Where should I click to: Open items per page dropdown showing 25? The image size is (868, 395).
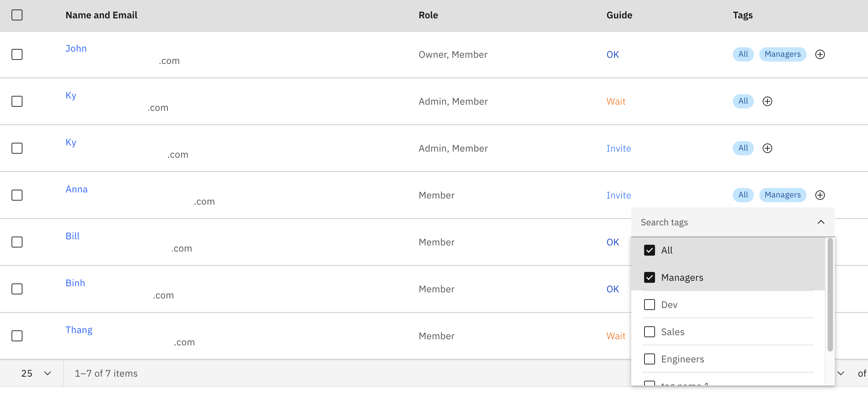coord(36,373)
